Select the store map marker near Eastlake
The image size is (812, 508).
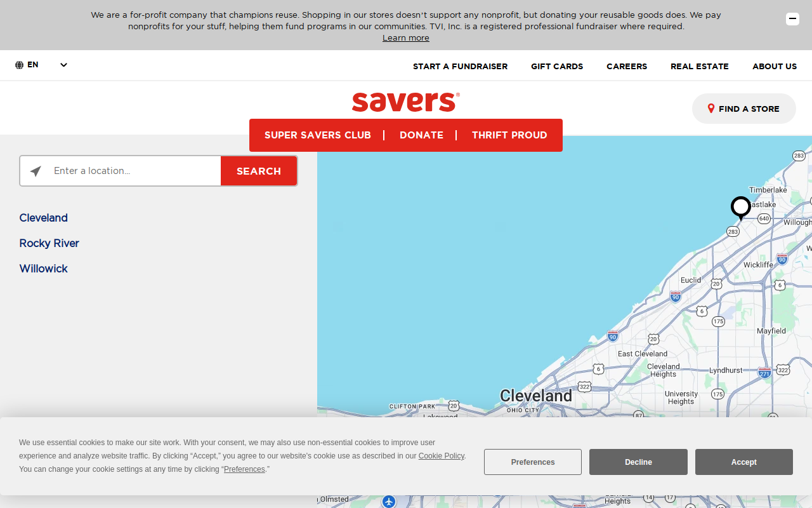pos(740,208)
